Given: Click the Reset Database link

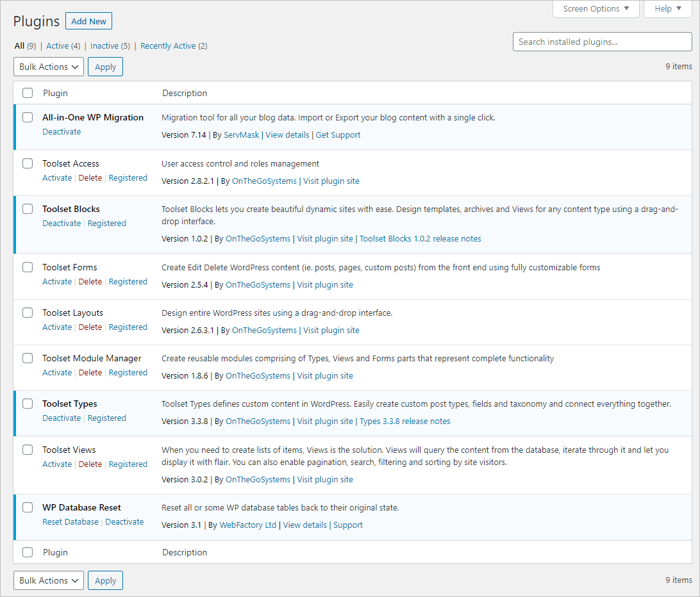Looking at the screenshot, I should [x=71, y=521].
